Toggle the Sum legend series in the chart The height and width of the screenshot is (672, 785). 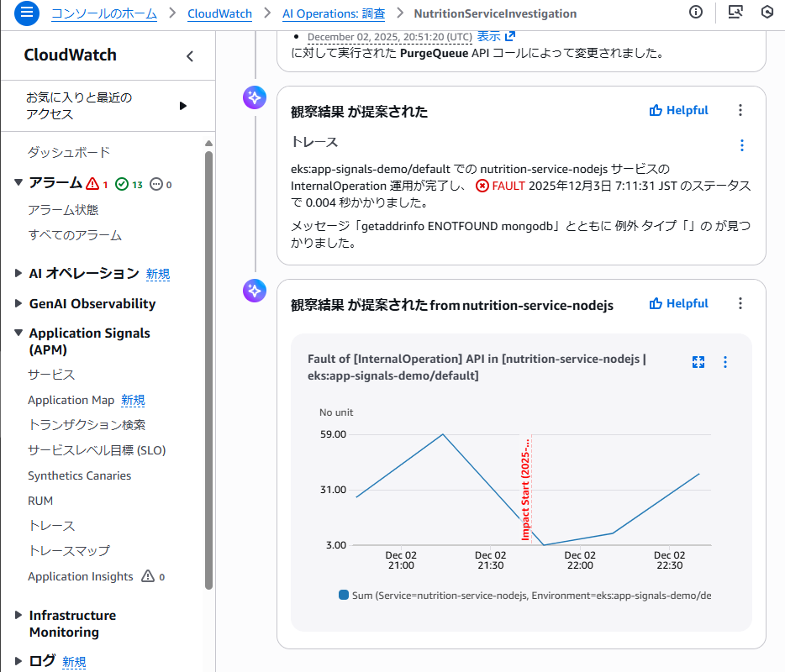[x=343, y=596]
